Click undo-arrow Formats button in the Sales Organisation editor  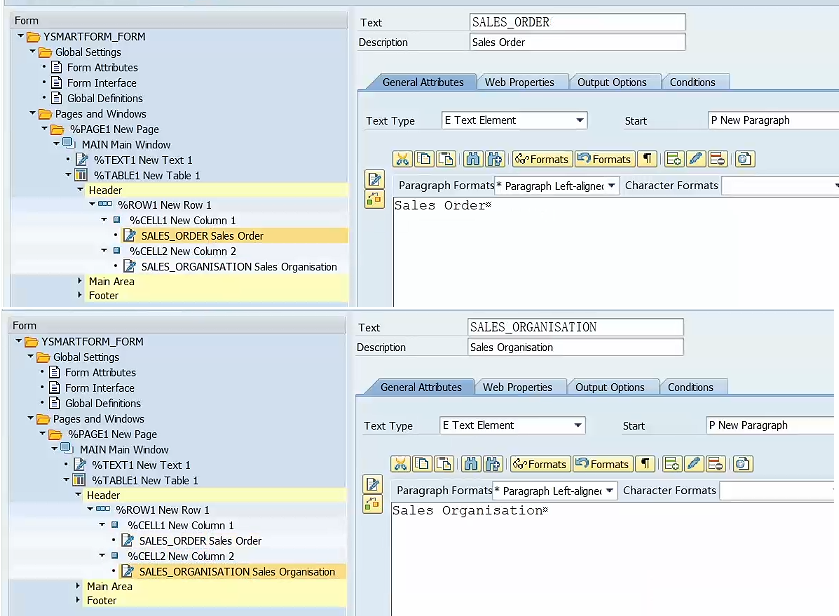(x=602, y=464)
